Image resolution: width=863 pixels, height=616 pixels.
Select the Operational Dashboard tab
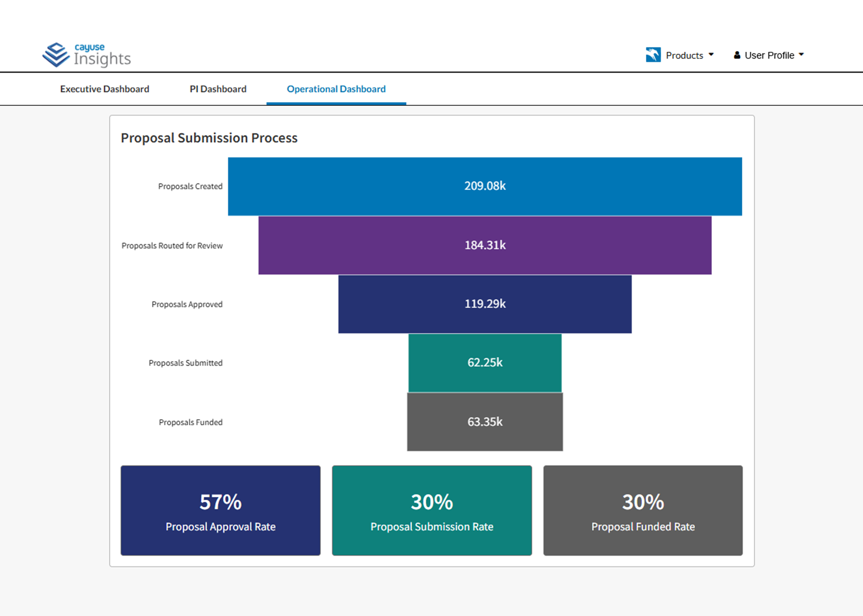[336, 89]
